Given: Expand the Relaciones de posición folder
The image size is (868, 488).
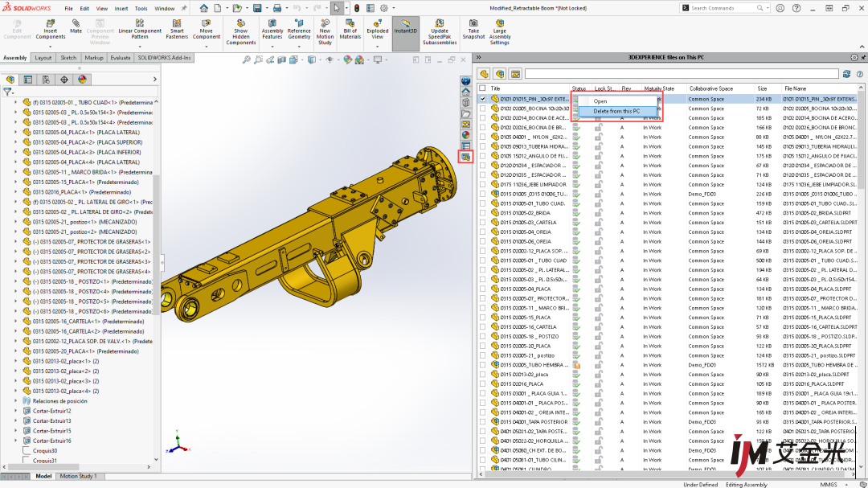Looking at the screenshot, I should pos(15,401).
